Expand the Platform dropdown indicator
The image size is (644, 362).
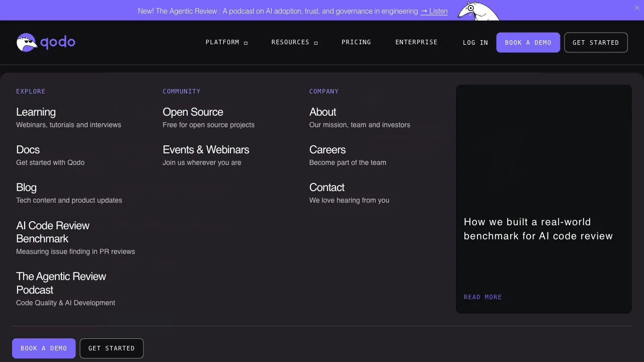(246, 43)
